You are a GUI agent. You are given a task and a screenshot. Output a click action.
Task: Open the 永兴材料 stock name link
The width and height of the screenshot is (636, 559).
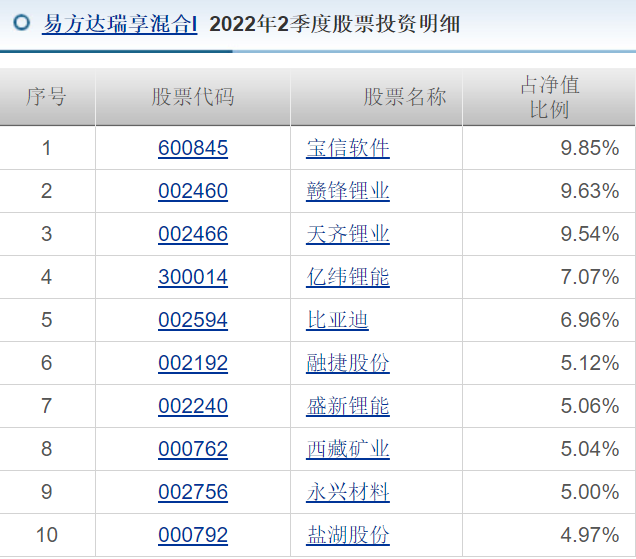point(348,492)
